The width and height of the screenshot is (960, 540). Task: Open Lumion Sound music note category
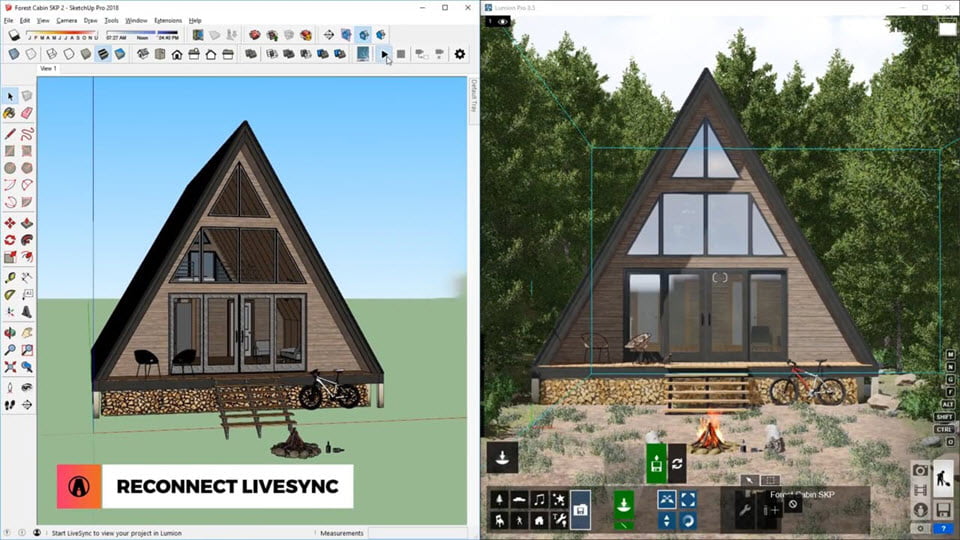(x=539, y=500)
